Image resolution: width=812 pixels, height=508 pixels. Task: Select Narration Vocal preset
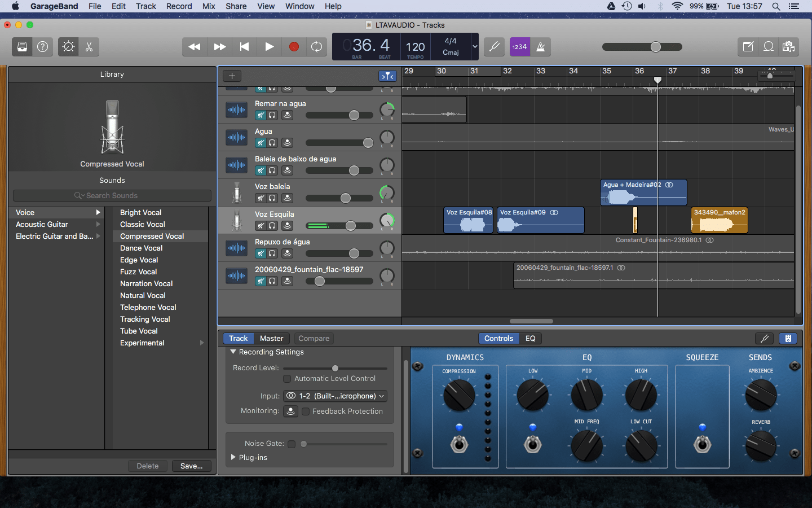(146, 284)
